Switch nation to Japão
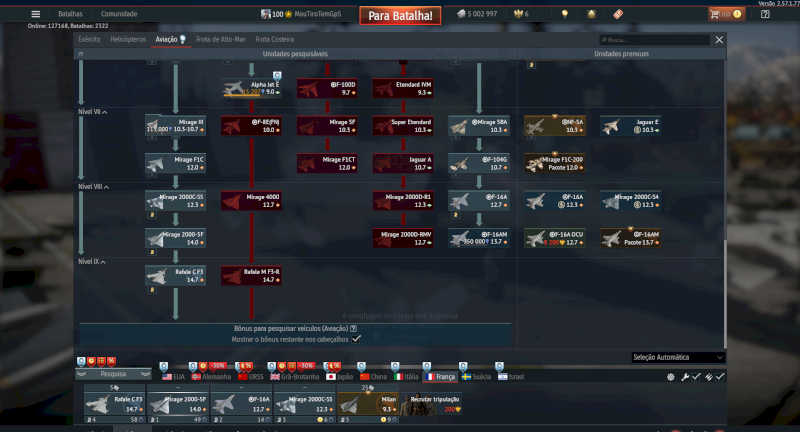Screen dimensions: 800x432 (340, 377)
